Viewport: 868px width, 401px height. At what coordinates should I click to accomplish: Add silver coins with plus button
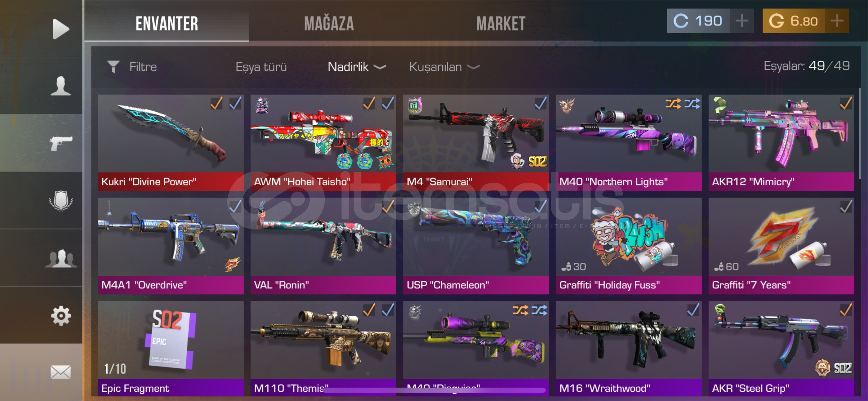click(742, 21)
